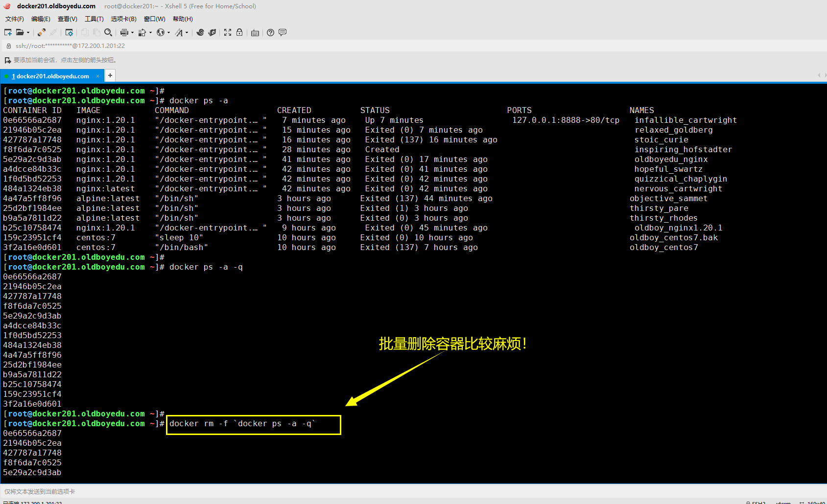Expand the Open folder dropdown arrow
The width and height of the screenshot is (827, 504).
click(28, 33)
